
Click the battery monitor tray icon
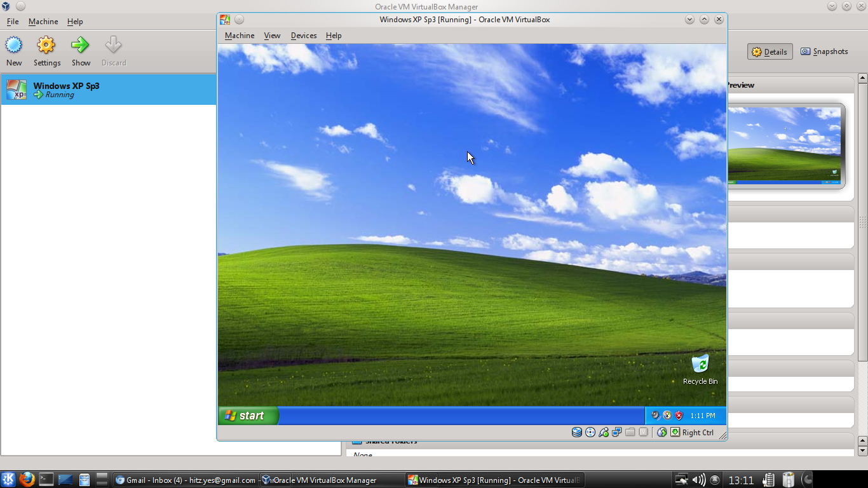(769, 480)
